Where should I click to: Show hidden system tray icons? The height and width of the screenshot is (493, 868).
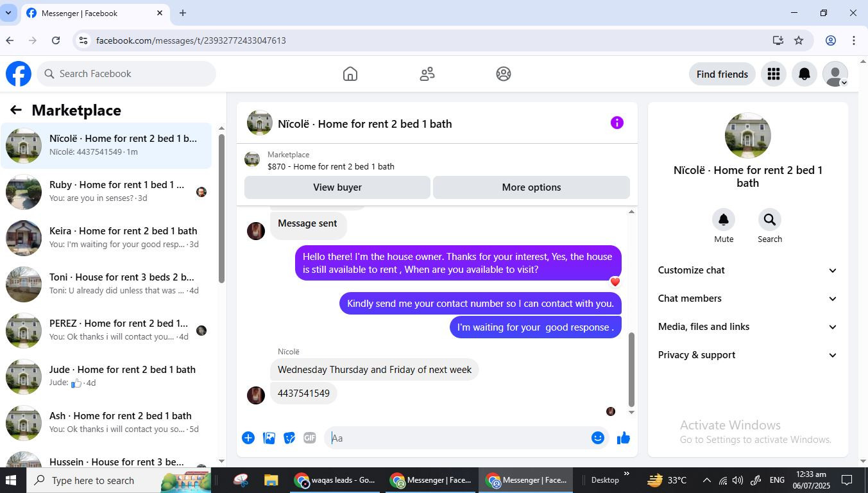click(x=706, y=480)
